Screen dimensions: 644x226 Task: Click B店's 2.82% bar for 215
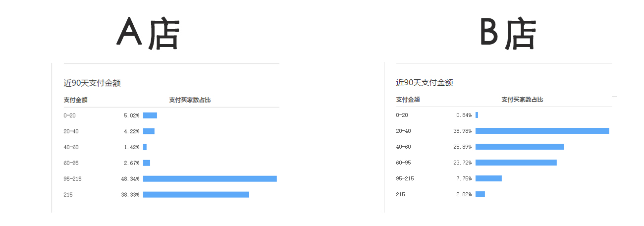480,194
